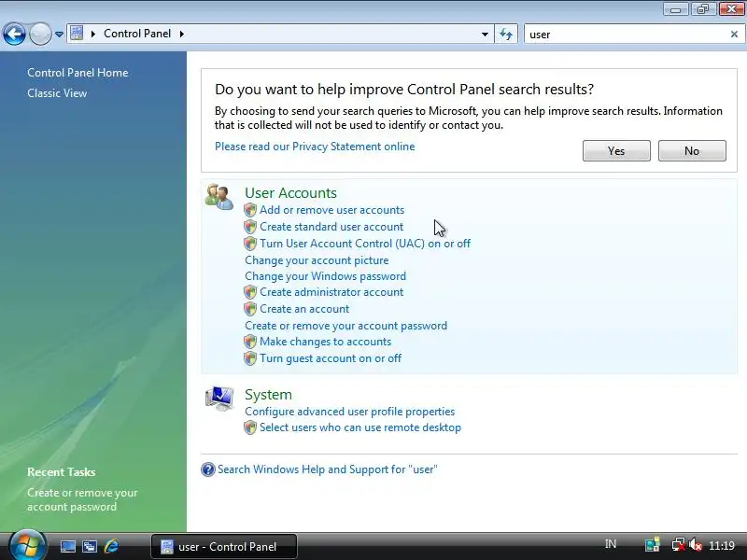The width and height of the screenshot is (747, 560).
Task: Click inside the search box containing 'user'
Action: click(627, 35)
